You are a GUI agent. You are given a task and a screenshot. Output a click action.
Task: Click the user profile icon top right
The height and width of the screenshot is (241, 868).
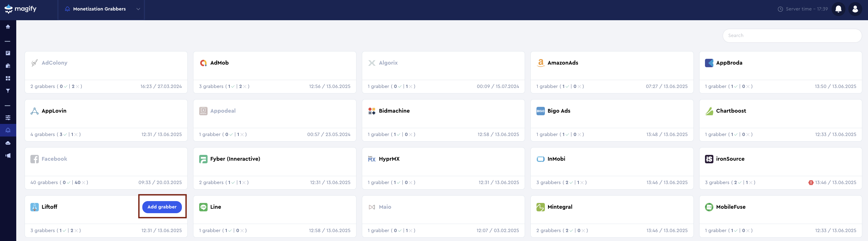(855, 9)
